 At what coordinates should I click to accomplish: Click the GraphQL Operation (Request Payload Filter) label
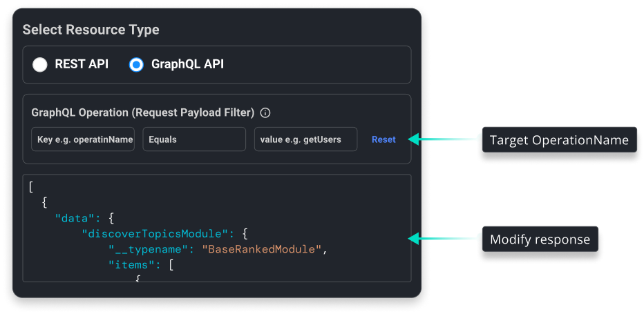(x=143, y=112)
